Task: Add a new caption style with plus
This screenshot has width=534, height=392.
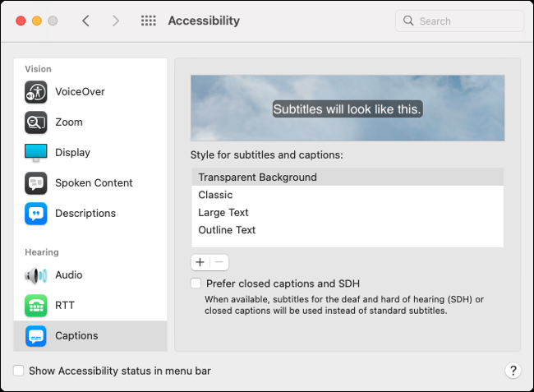Action: tap(200, 262)
